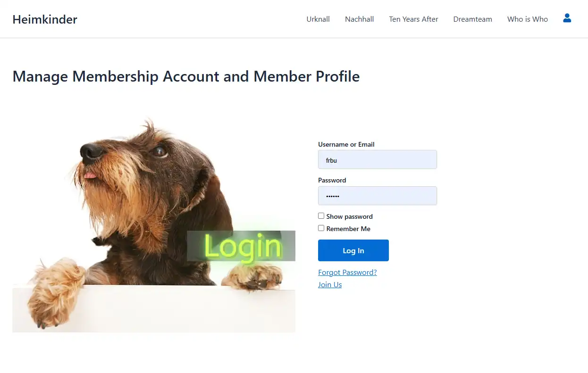Open the Urknall menu item
Image resolution: width=588 pixels, height=373 pixels.
point(318,19)
